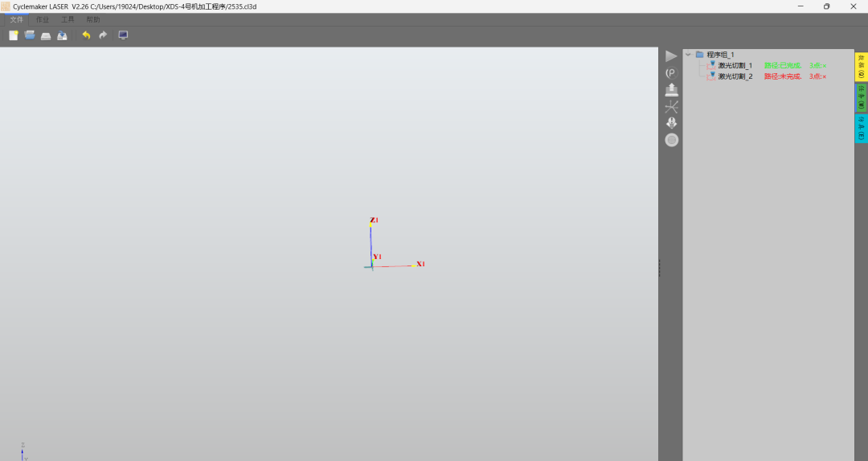Create a new file from toolbar
The width and height of the screenshot is (868, 461).
coord(14,35)
